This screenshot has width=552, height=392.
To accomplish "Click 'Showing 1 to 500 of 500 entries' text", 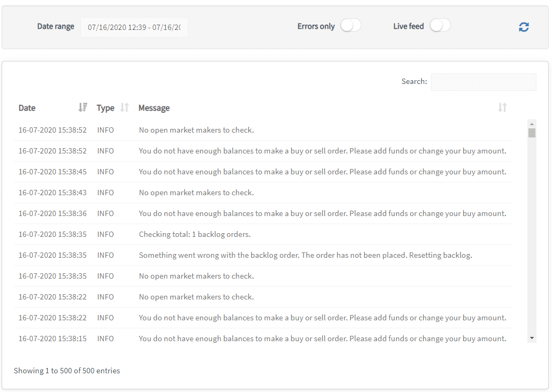I will [67, 371].
